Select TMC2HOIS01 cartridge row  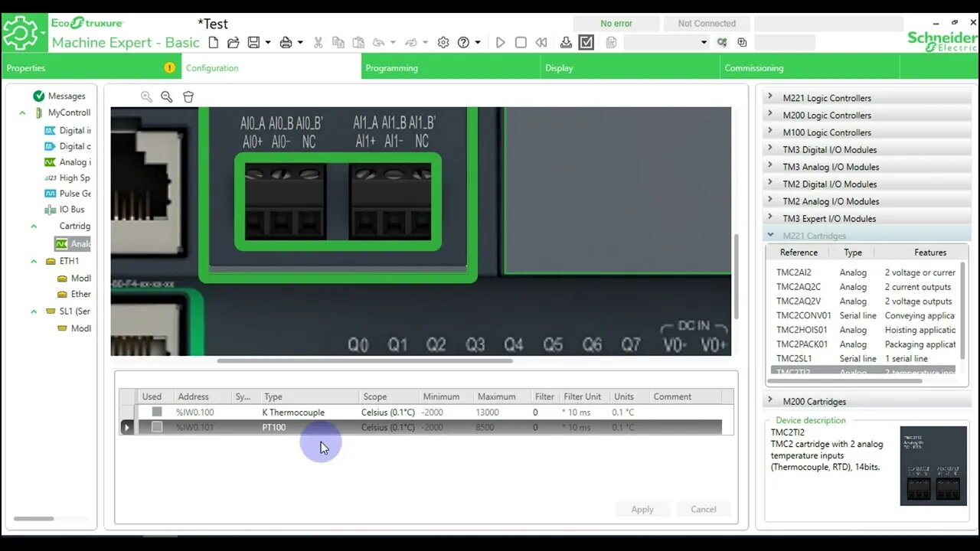tap(865, 330)
